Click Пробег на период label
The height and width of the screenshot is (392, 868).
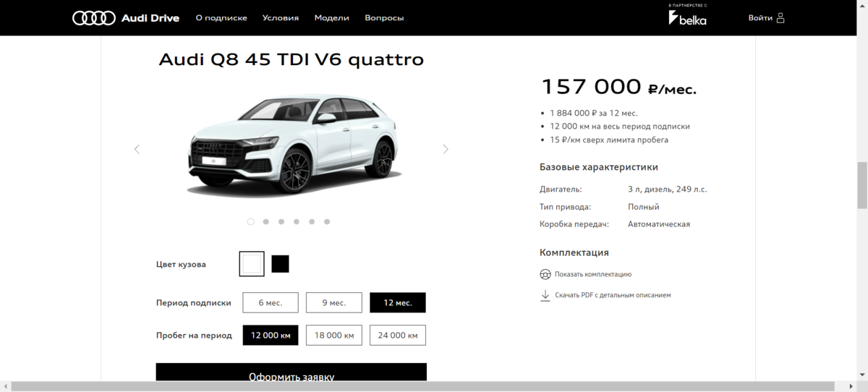click(x=194, y=336)
